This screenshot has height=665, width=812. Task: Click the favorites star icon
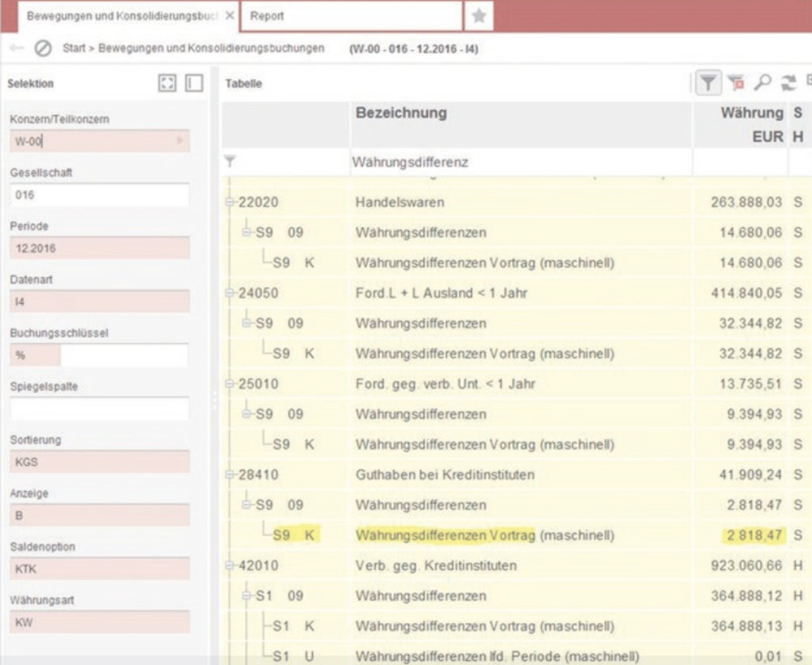tap(479, 16)
